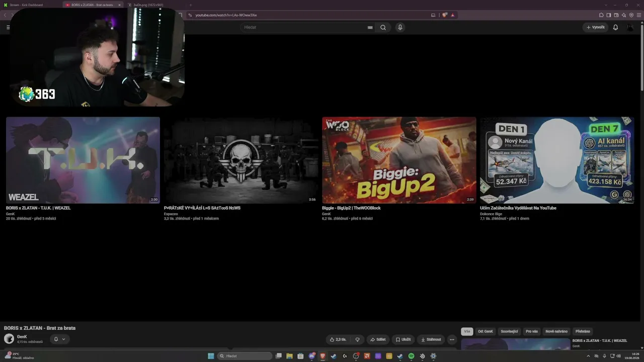Click the Brave Rewards triangle icon
This screenshot has height=362, width=644.
tap(452, 15)
